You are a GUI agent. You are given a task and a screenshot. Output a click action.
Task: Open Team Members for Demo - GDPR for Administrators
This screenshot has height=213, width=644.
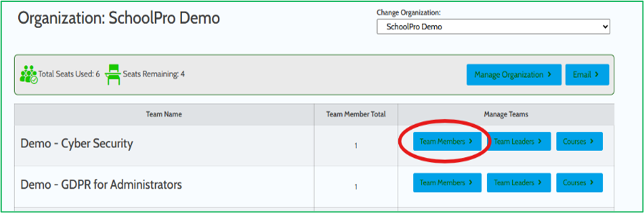click(x=447, y=183)
